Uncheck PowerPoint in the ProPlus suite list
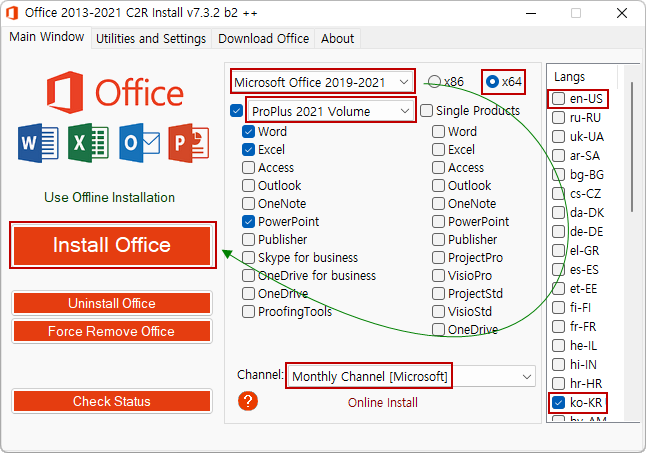The height and width of the screenshot is (453, 646). coord(248,222)
